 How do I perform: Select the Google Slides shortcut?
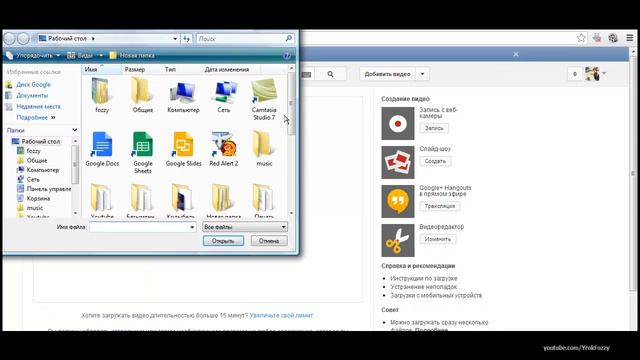[x=183, y=149]
